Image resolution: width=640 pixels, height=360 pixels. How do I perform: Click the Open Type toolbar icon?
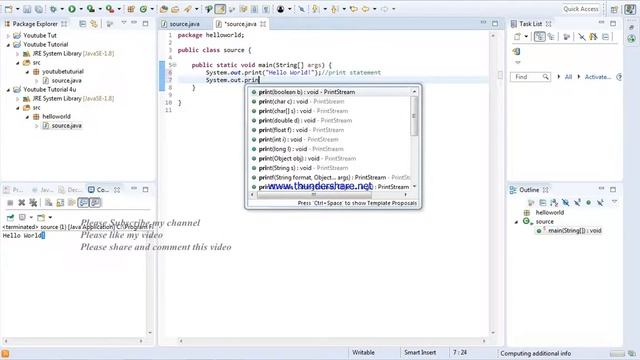164,9
